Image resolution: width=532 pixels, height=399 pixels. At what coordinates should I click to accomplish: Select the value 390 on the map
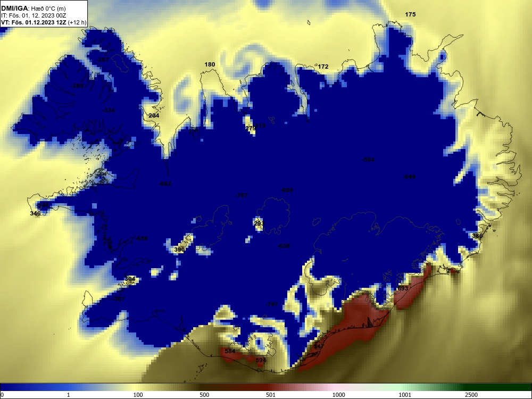pos(179,250)
